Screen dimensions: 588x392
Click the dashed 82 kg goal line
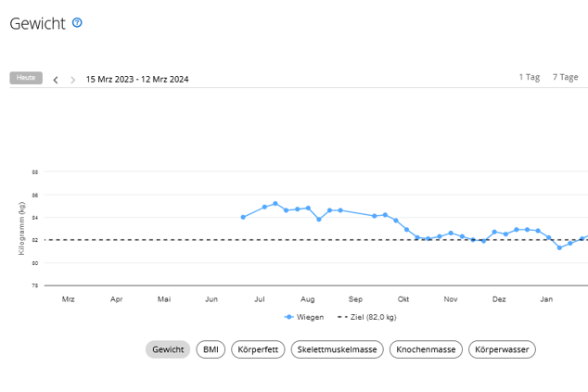point(139,240)
